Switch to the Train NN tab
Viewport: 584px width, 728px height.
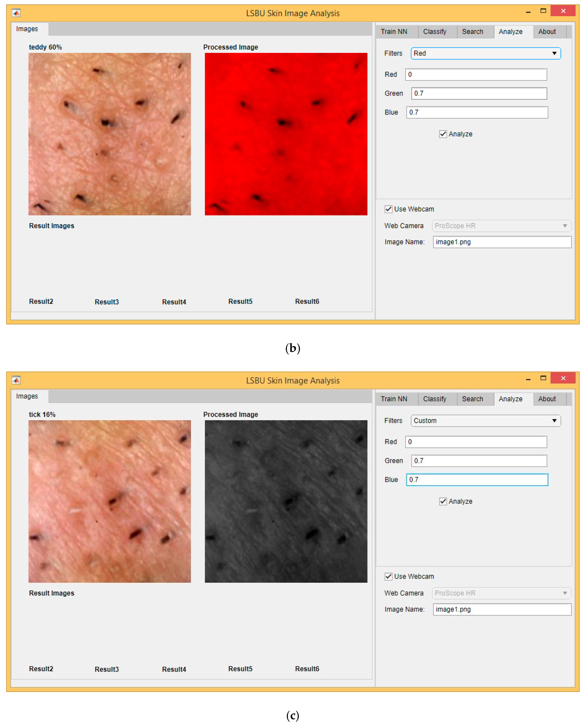394,31
